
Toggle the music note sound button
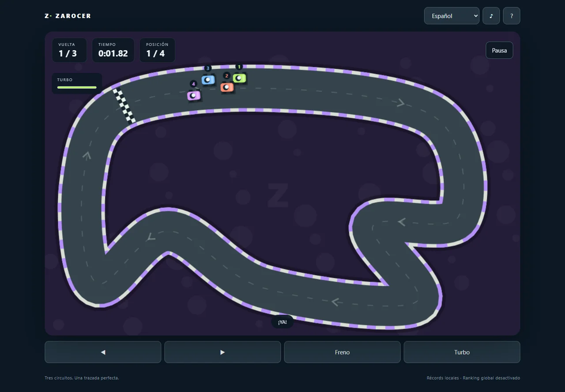click(491, 16)
